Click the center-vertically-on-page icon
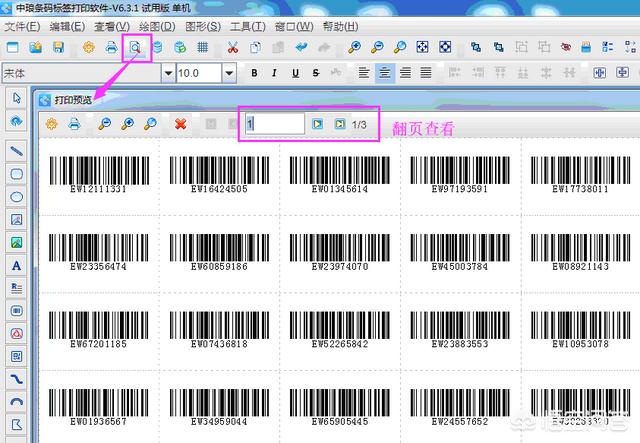This screenshot has height=443, width=640. pos(622,73)
